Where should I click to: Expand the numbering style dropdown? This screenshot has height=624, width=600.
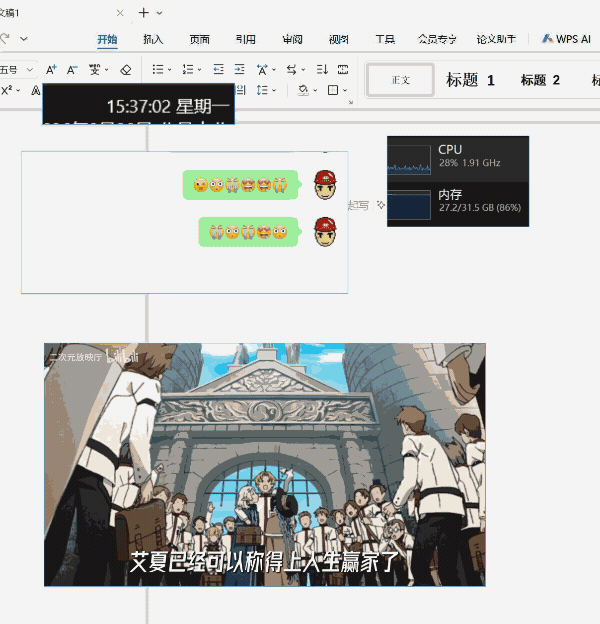(199, 70)
